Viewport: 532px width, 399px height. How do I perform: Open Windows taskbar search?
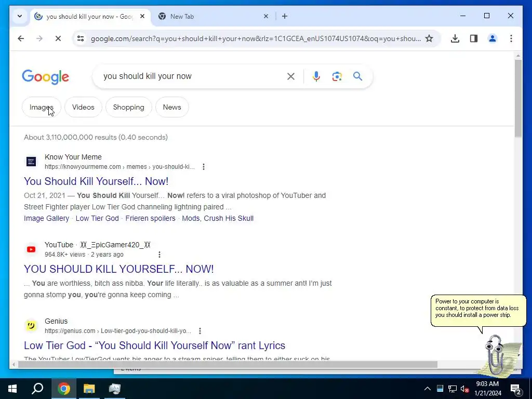click(x=37, y=389)
